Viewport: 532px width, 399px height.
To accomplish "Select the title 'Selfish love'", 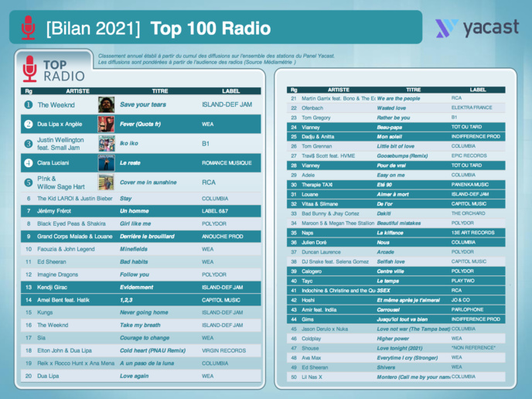I will click(x=390, y=261).
